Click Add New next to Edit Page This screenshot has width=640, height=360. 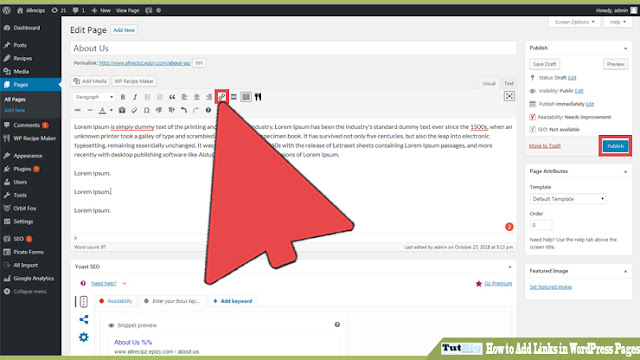(124, 30)
